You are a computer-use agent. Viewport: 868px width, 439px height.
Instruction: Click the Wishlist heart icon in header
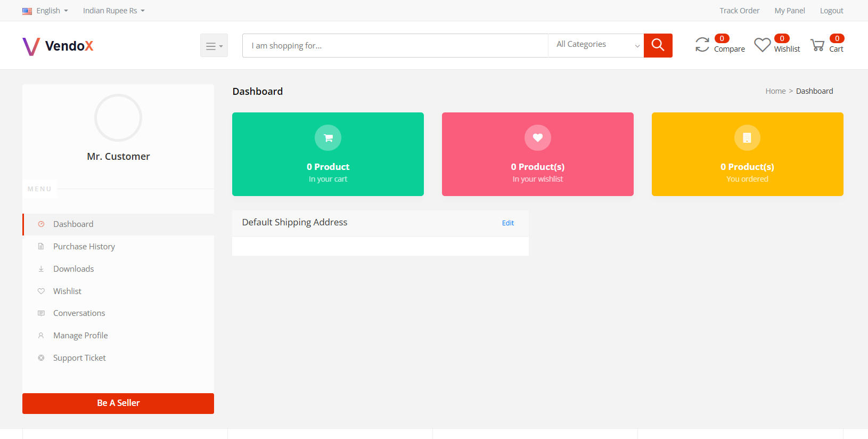pos(762,45)
